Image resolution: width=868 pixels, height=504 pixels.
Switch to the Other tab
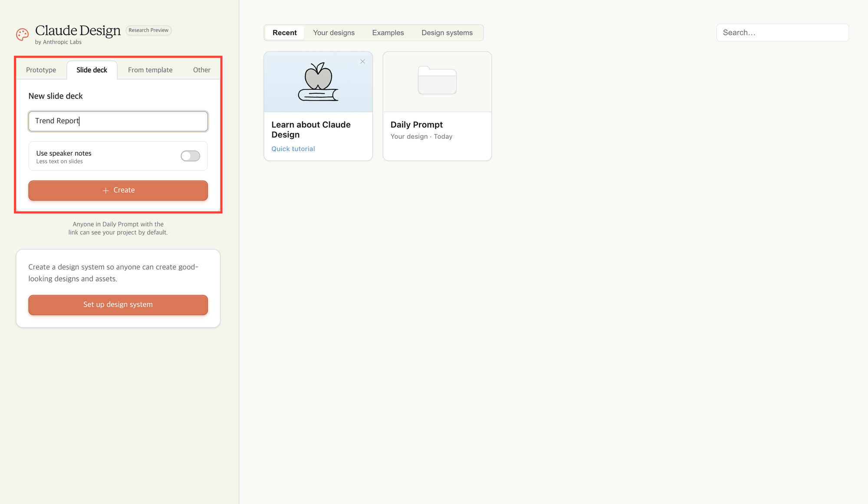(201, 70)
